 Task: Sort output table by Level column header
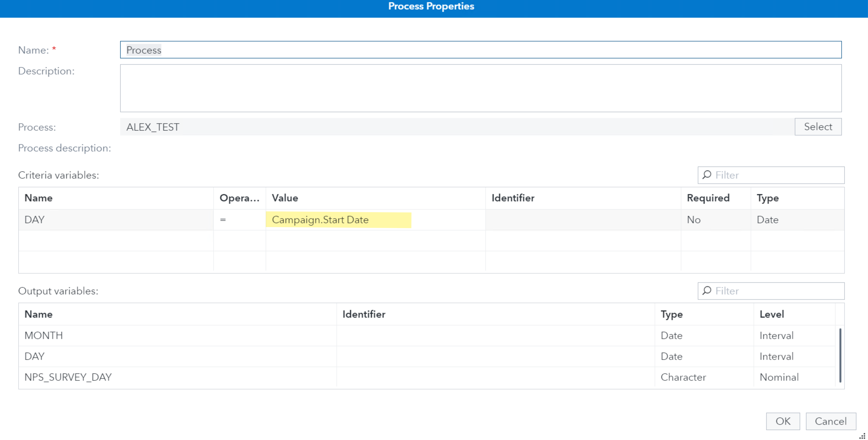click(771, 314)
